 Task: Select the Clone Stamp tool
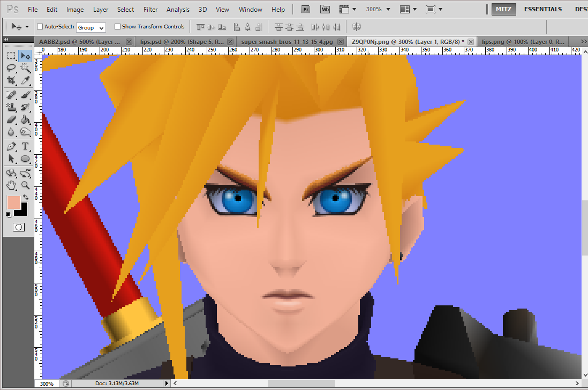pos(11,107)
